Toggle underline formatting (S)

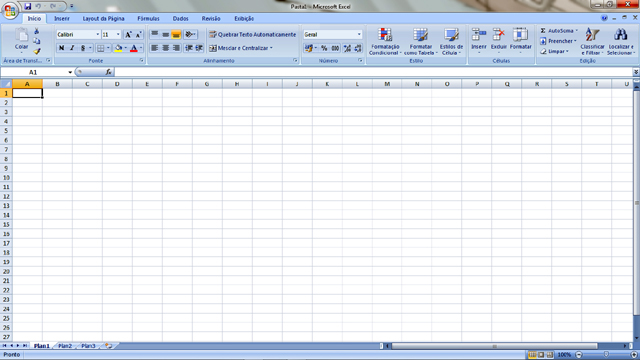point(82,48)
